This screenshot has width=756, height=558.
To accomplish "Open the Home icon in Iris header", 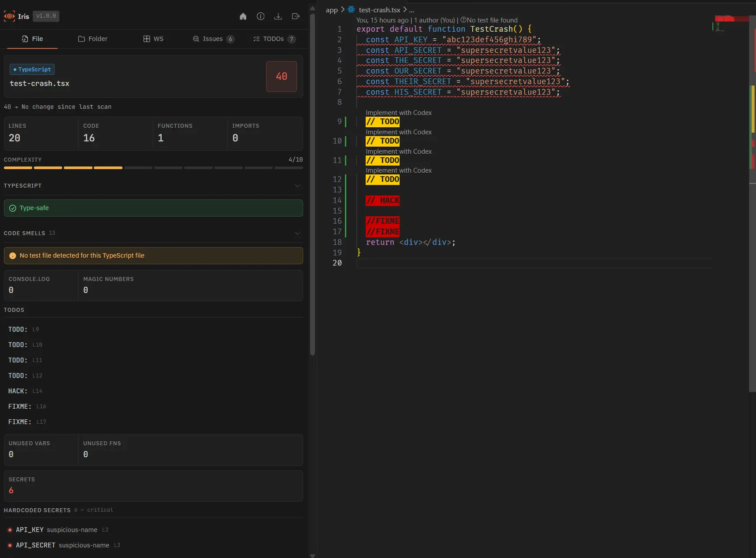I will click(243, 16).
